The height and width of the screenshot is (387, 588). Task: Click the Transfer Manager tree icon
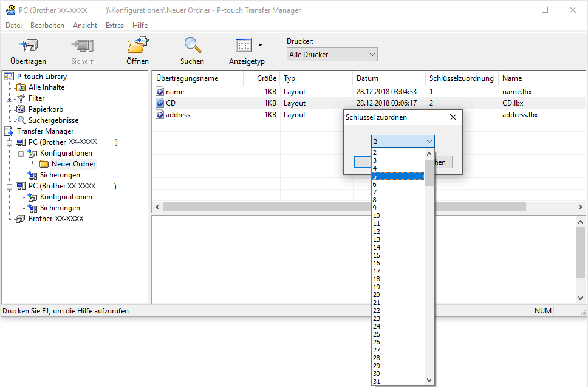click(9, 131)
